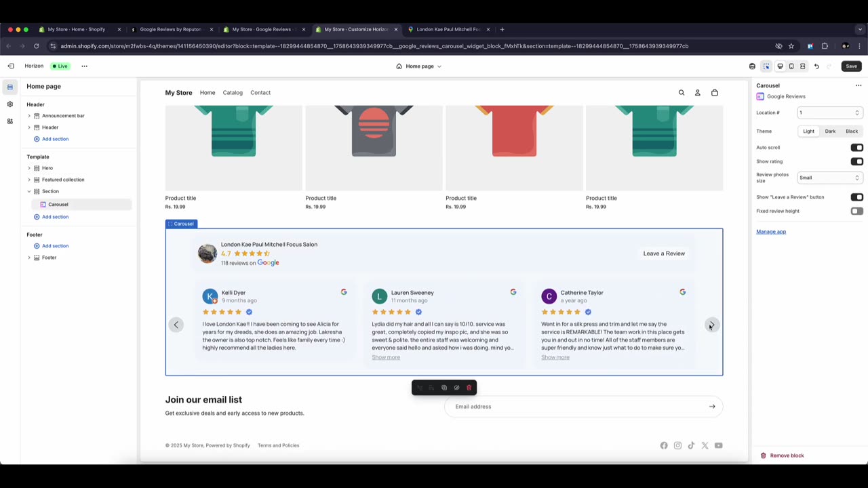Select the Dark theme option
Screen dimensions: 868x488
click(830, 131)
